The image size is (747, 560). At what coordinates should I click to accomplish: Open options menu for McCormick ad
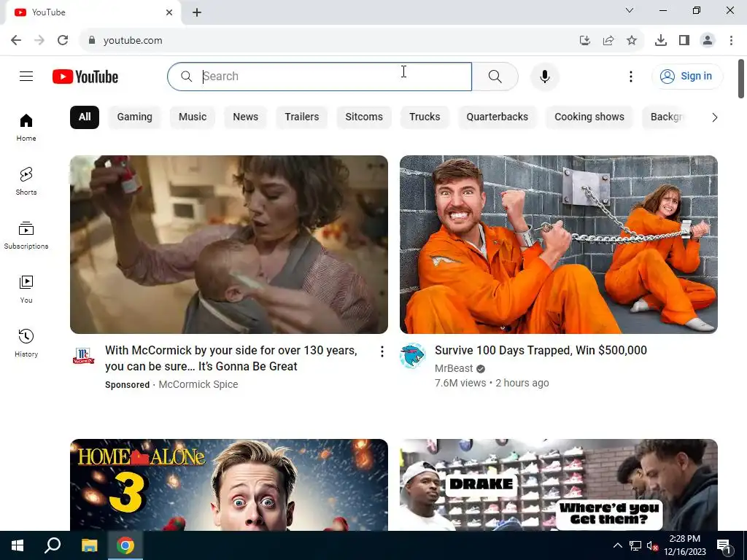pyautogui.click(x=382, y=351)
